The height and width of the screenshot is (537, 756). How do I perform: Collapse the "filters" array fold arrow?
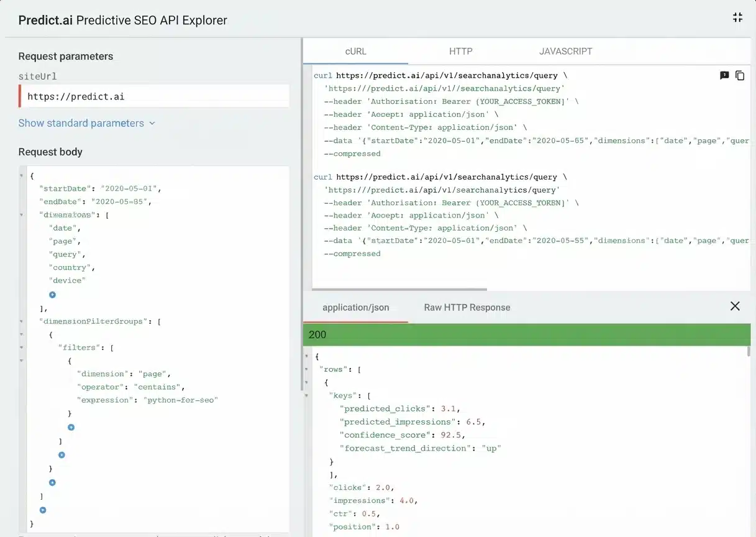coord(22,348)
